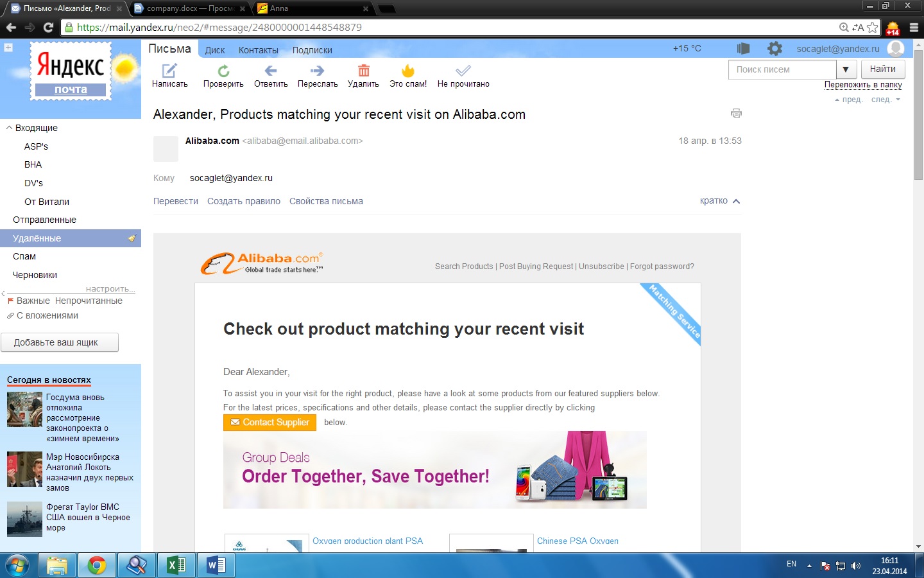Open Windows Start button
This screenshot has height=578, width=924.
pos(17,565)
